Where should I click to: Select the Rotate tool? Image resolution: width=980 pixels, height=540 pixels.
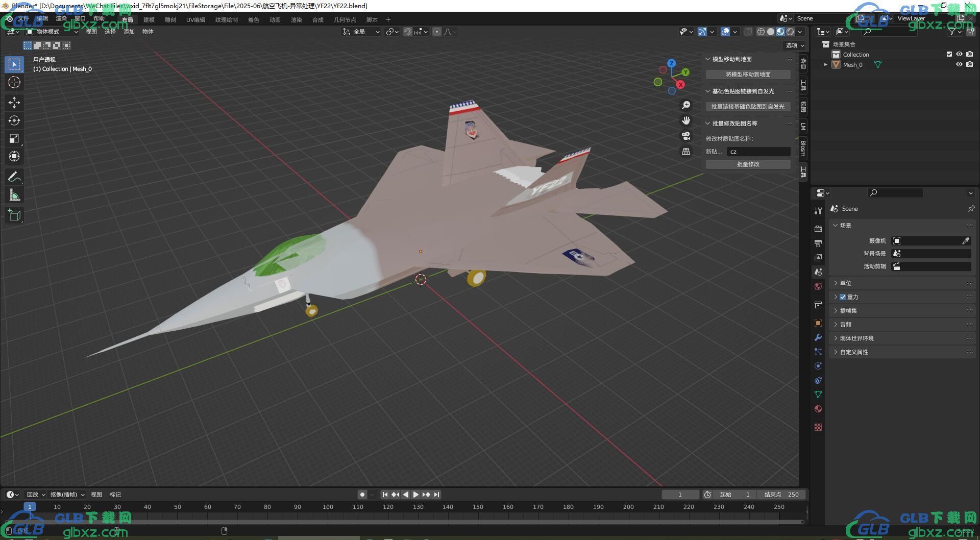coord(14,120)
